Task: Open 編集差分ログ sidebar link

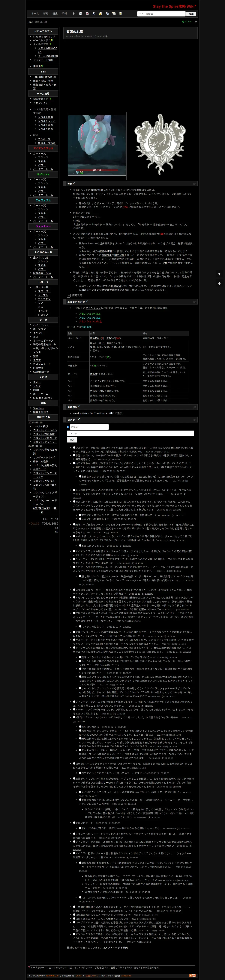Action: (41, 412)
